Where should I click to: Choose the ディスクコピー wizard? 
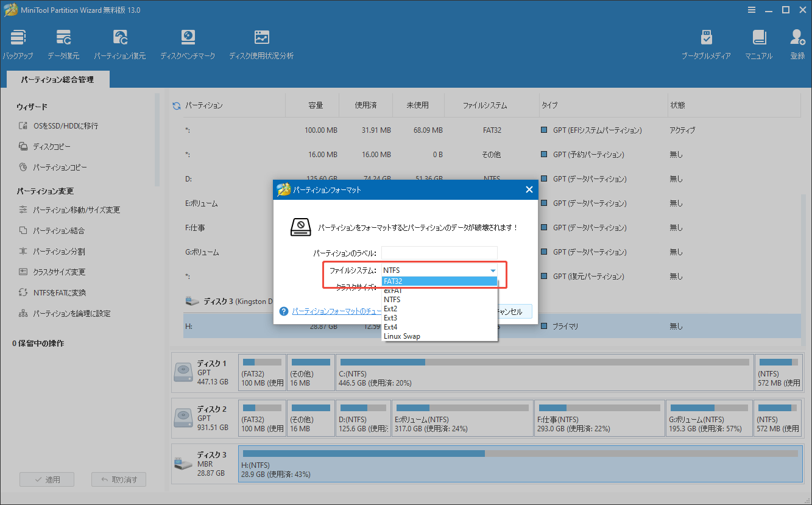pyautogui.click(x=44, y=147)
